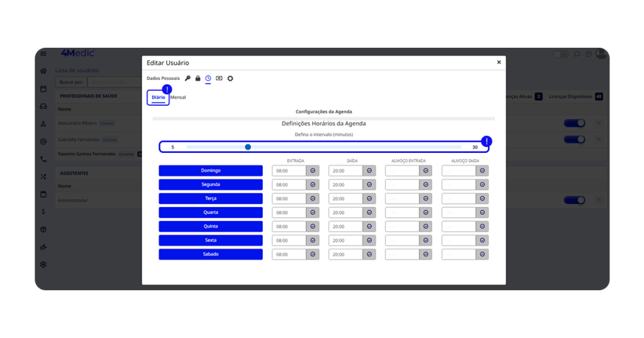The height and width of the screenshot is (338, 644).
Task: Click the Terça Entrada time field
Action: pyautogui.click(x=289, y=199)
